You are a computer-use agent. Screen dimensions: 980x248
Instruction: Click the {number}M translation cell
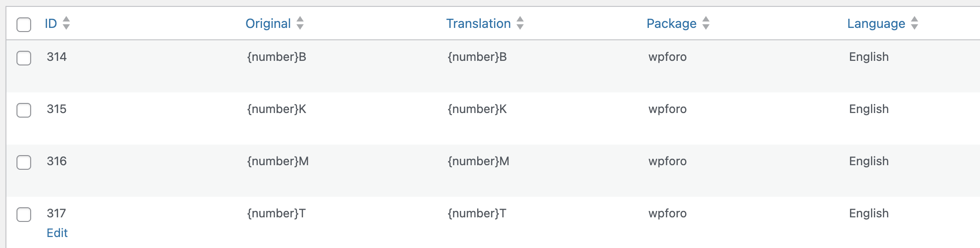(478, 161)
